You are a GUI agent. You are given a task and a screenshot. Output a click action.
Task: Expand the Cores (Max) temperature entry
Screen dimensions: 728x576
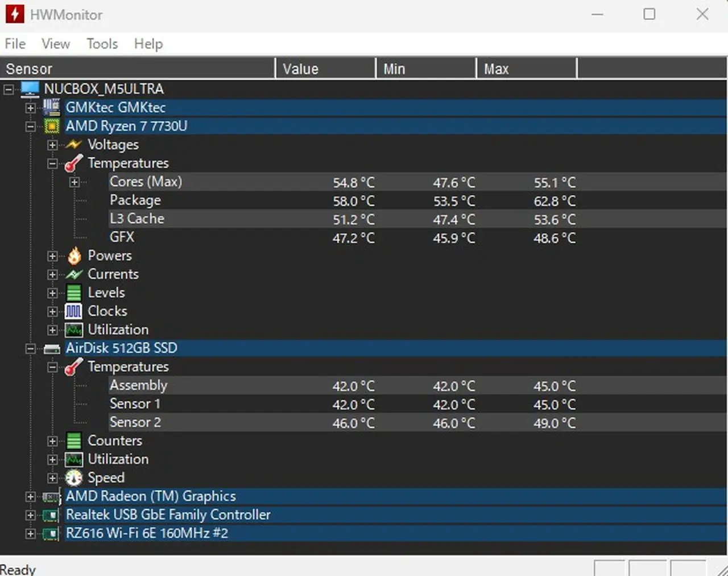point(75,182)
